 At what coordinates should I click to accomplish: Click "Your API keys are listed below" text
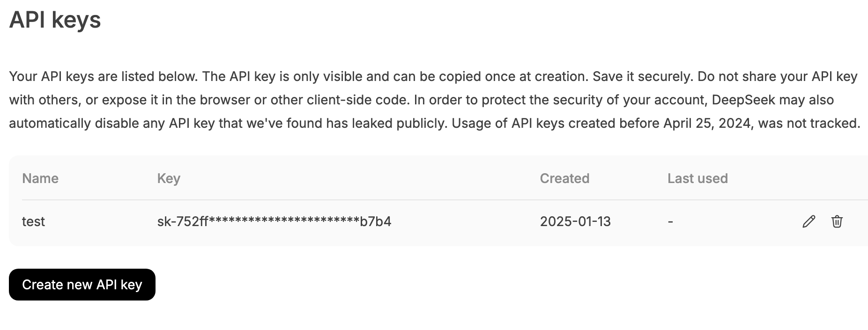pyautogui.click(x=103, y=76)
